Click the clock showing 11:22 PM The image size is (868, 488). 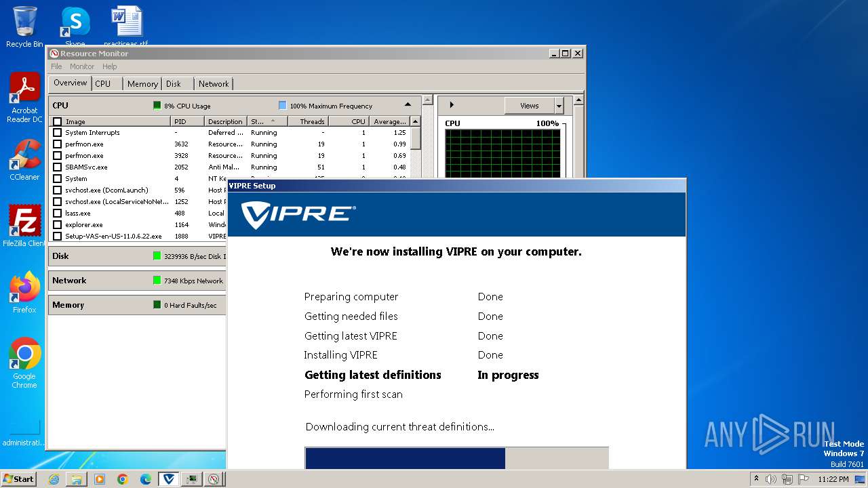click(833, 479)
